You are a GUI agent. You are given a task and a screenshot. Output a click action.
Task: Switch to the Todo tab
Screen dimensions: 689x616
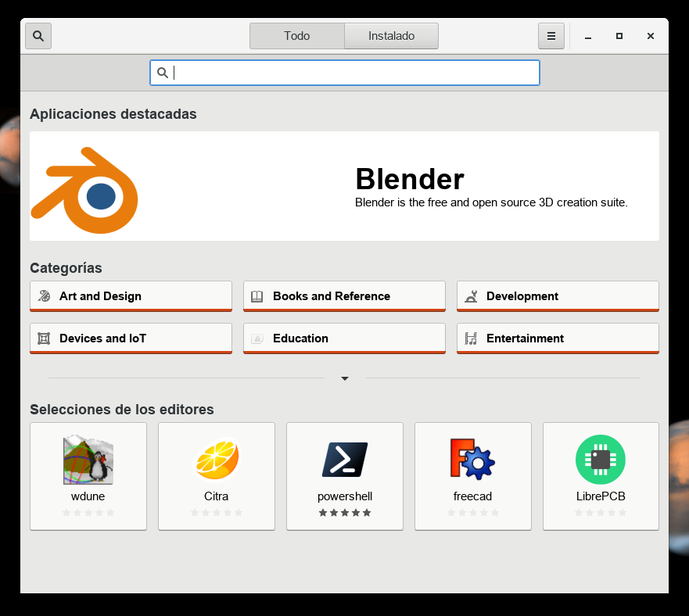(297, 36)
